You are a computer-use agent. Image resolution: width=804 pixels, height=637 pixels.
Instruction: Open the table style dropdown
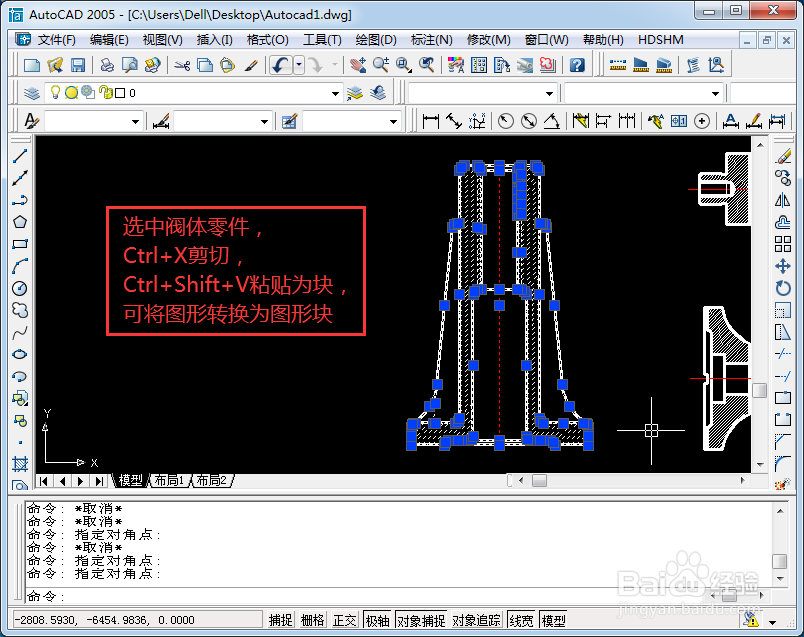(x=393, y=122)
